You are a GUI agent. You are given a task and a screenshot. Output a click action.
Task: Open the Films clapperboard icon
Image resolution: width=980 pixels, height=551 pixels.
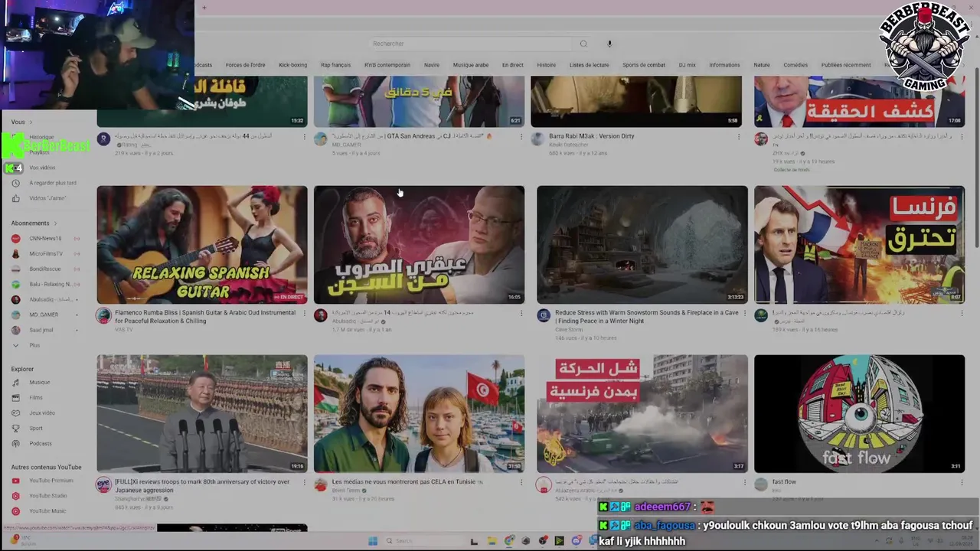pyautogui.click(x=15, y=398)
